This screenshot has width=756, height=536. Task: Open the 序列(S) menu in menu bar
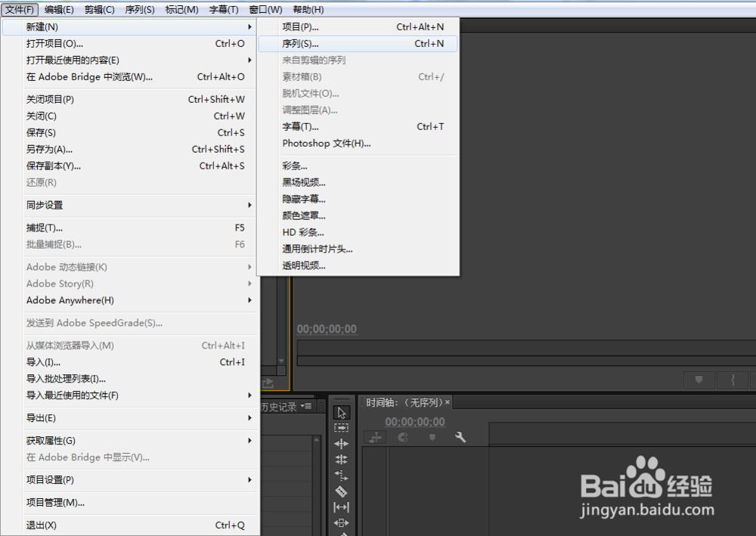click(x=140, y=10)
